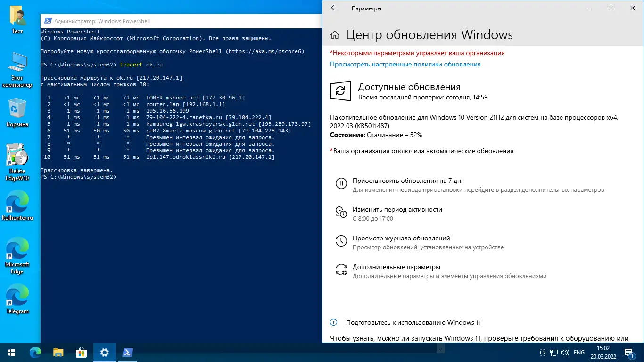The image size is (644, 362).
Task: Click the С 8:00 до 17:00 text
Action: point(373,219)
